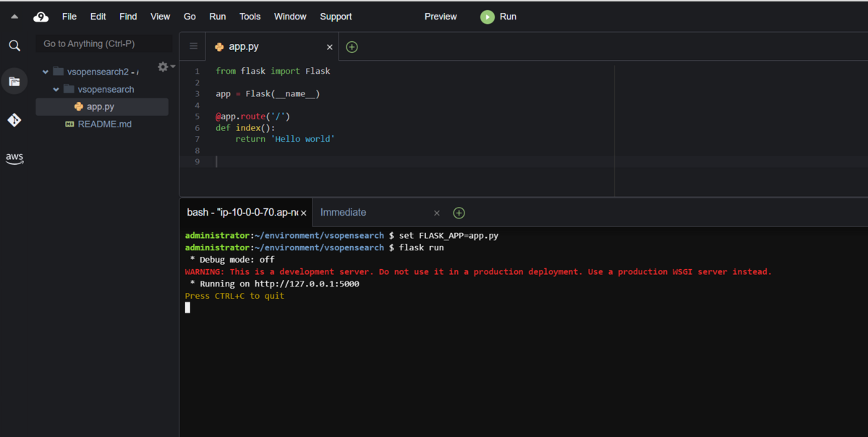Close the Immediate tab
The height and width of the screenshot is (437, 868).
click(x=437, y=213)
